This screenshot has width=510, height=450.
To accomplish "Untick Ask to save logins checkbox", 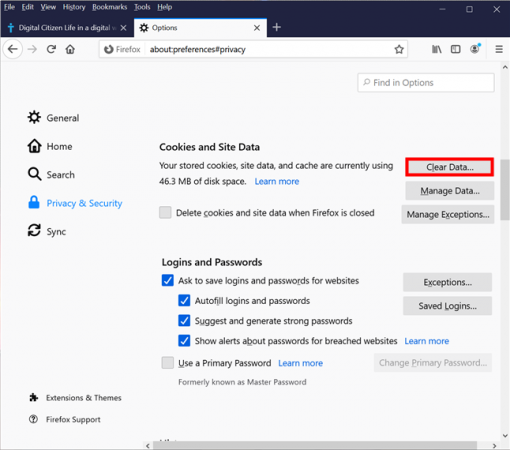I will click(168, 280).
